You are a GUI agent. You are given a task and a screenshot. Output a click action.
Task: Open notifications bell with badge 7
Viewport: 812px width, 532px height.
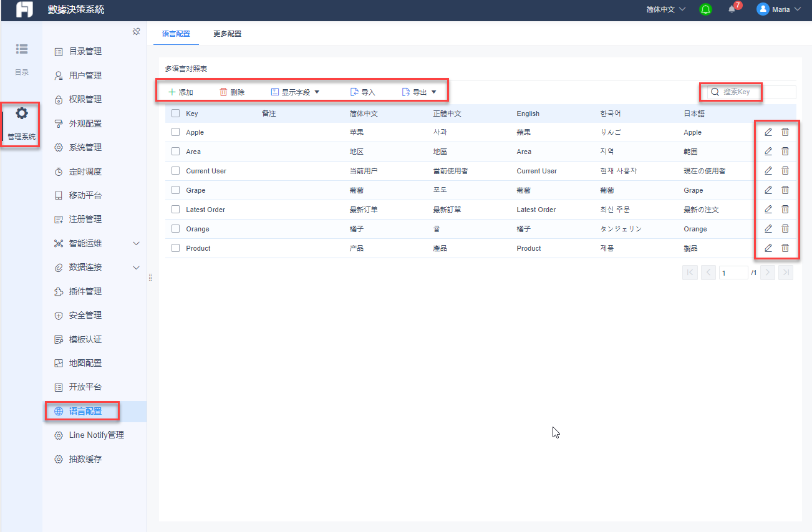coord(732,9)
